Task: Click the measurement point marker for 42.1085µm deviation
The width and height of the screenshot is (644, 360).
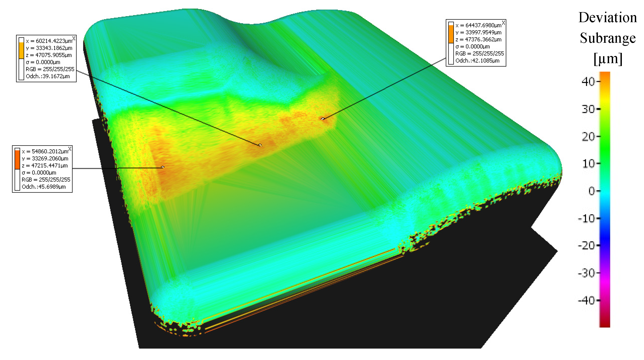Action: (x=323, y=118)
